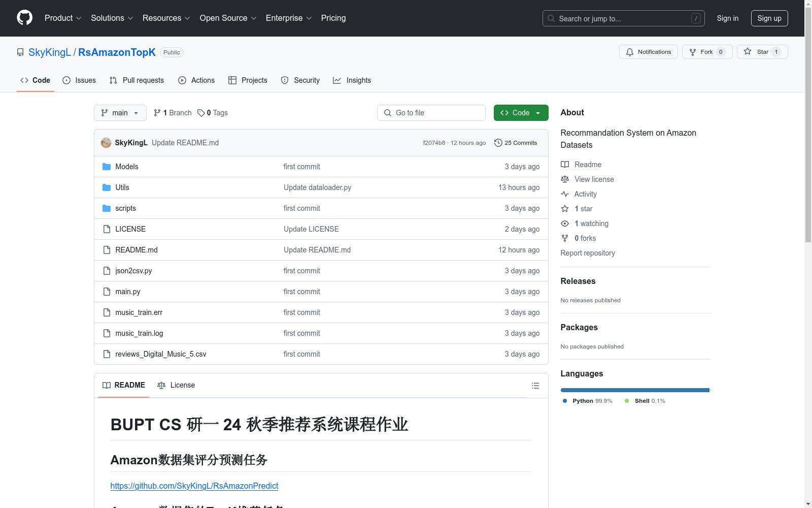Image resolution: width=812 pixels, height=508 pixels.
Task: Switch to the Pull requests tab
Action: 137,80
